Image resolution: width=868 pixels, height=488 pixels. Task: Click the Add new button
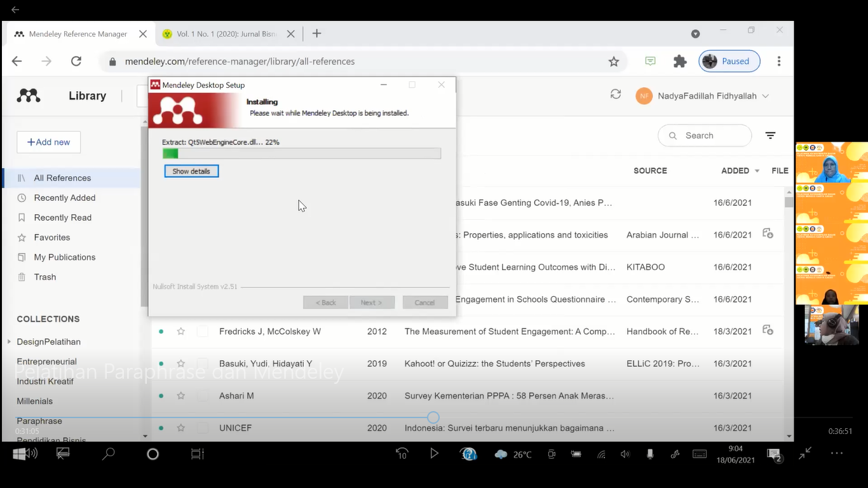48,142
